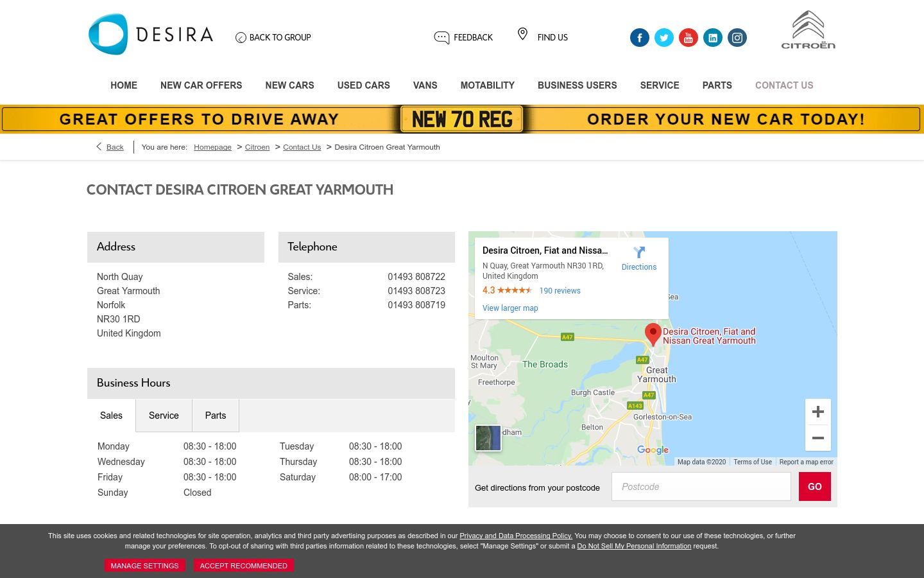Viewport: 924px width, 578px height.
Task: Select the Service business hours tab
Action: click(x=164, y=416)
